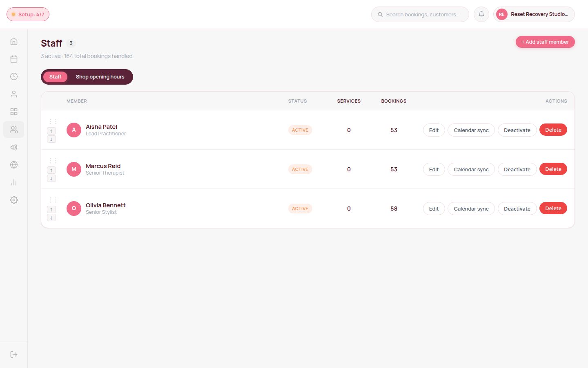Open the calendar sidebar icon
The width and height of the screenshot is (588, 368).
pyautogui.click(x=14, y=59)
